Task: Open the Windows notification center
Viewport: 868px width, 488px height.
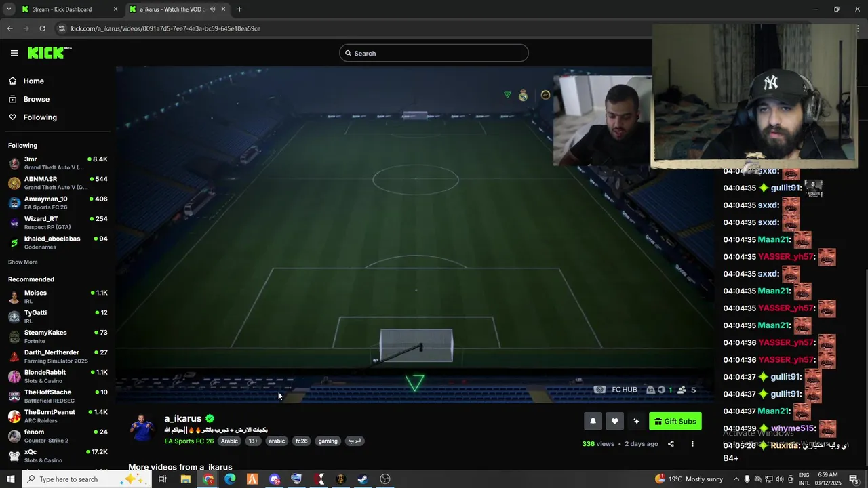Action: (854, 479)
